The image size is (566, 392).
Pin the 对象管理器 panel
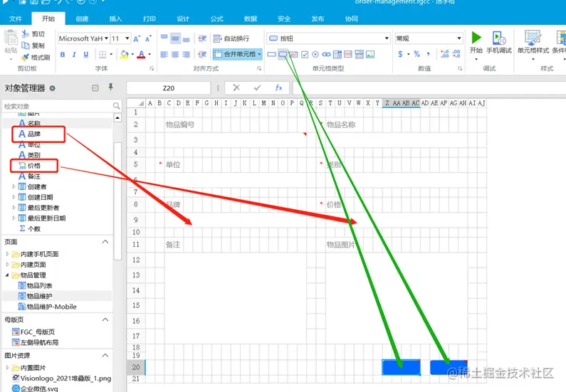pos(110,87)
